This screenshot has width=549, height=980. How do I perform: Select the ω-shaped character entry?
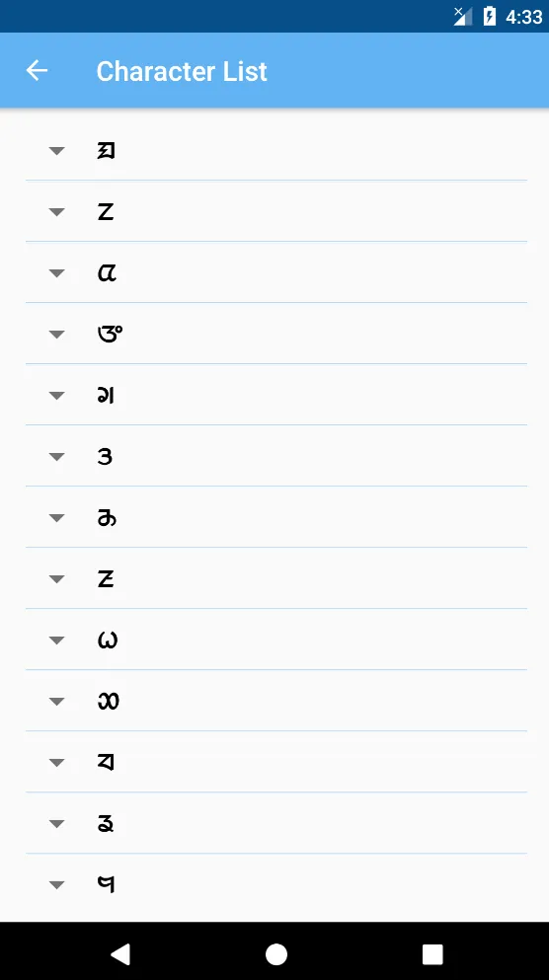107,641
